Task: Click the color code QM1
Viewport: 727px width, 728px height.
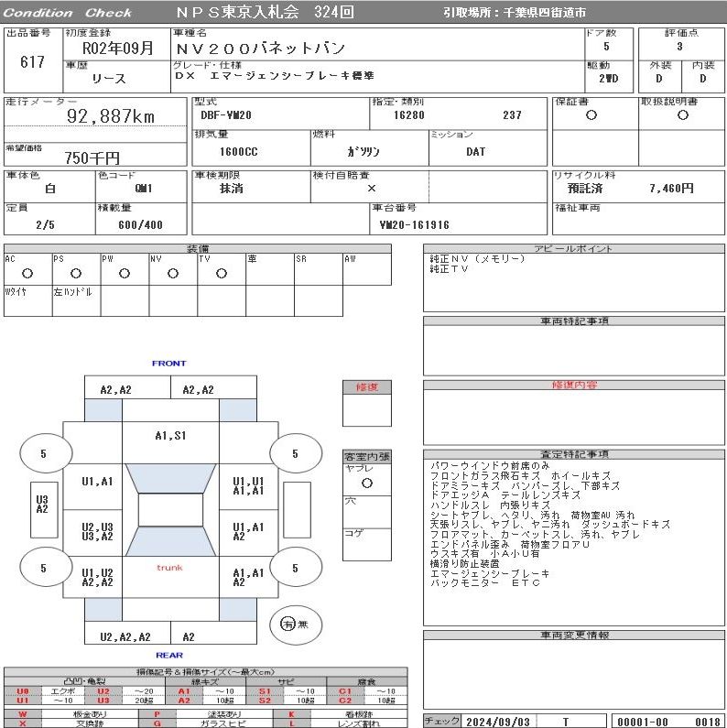Action: point(144,189)
